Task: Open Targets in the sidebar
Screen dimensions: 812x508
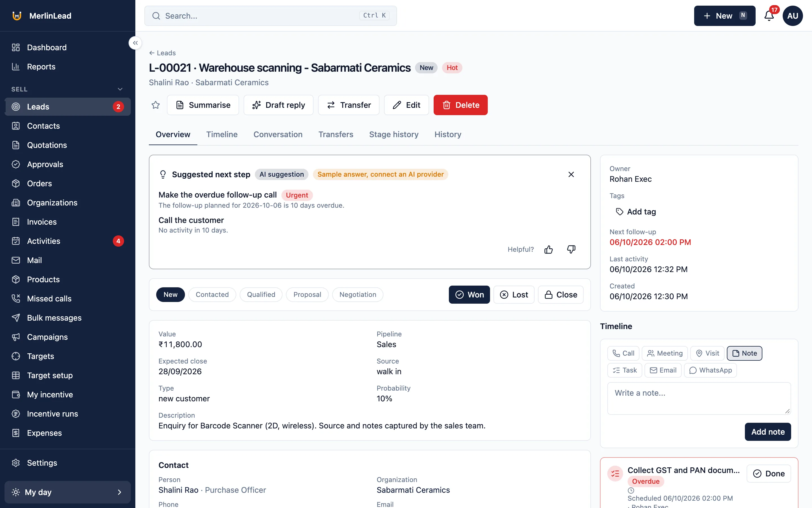Action: point(68,356)
